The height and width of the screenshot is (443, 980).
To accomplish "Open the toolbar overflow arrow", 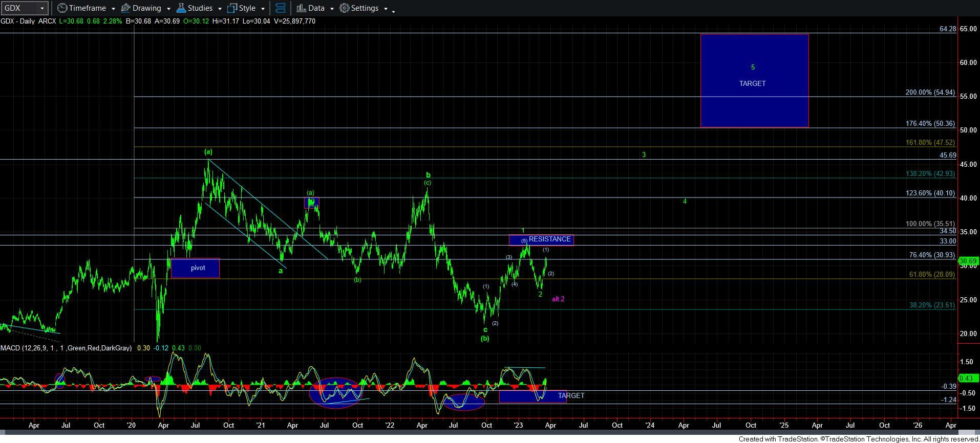I will [393, 11].
